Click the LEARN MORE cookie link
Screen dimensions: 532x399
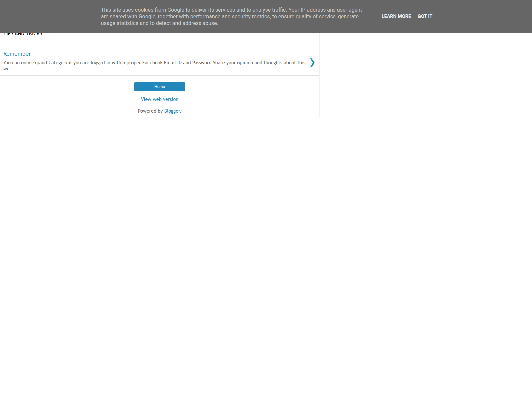tap(396, 16)
